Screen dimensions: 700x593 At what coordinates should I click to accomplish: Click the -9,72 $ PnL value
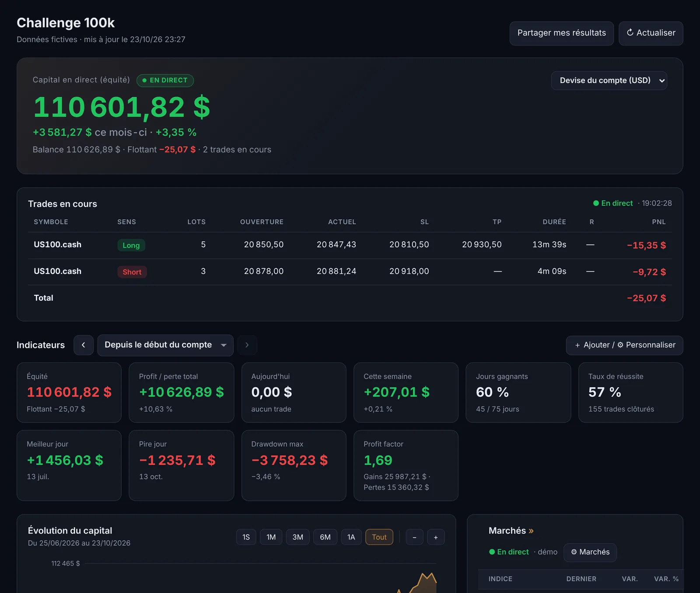(x=649, y=272)
